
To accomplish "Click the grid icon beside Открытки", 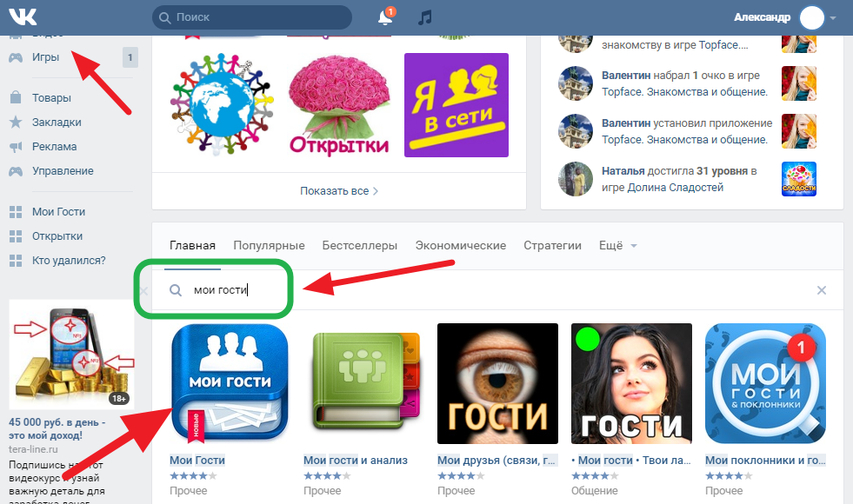I will 16,236.
